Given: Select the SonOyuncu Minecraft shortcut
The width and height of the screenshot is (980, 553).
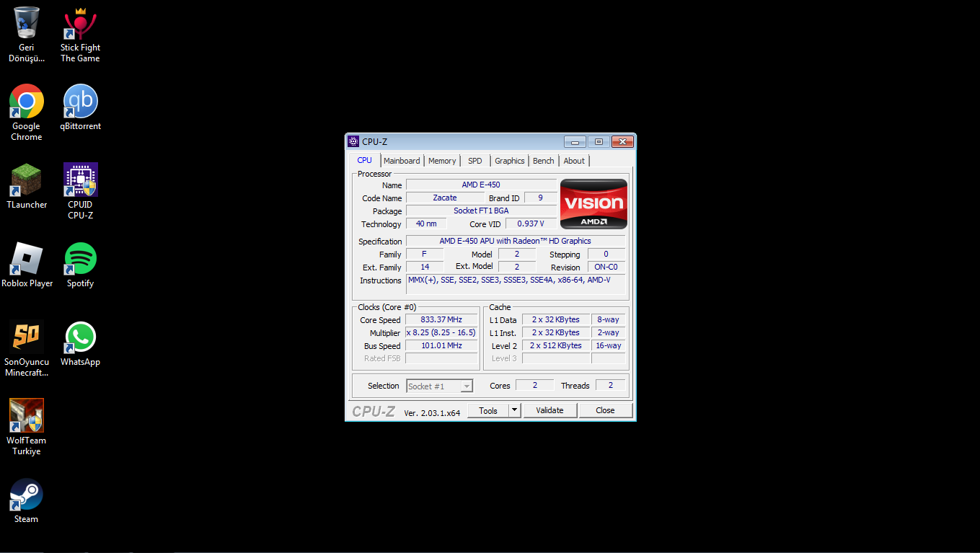Looking at the screenshot, I should pos(27,349).
